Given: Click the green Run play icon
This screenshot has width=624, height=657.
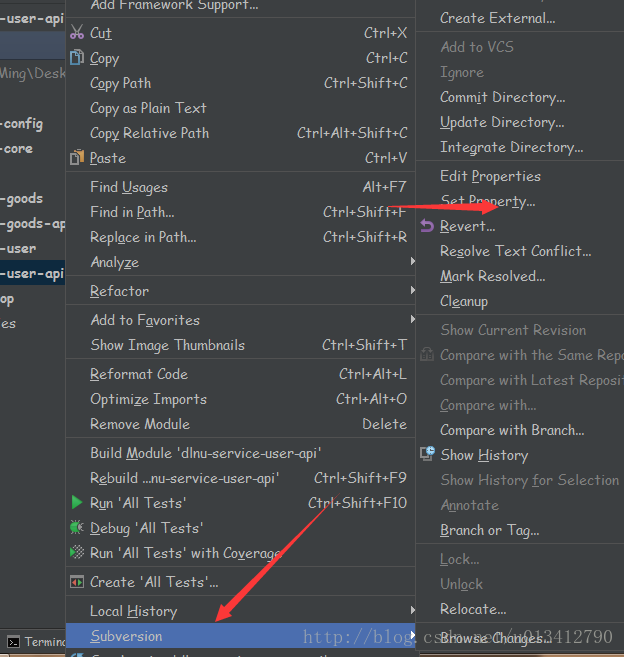Looking at the screenshot, I should pyautogui.click(x=77, y=502).
